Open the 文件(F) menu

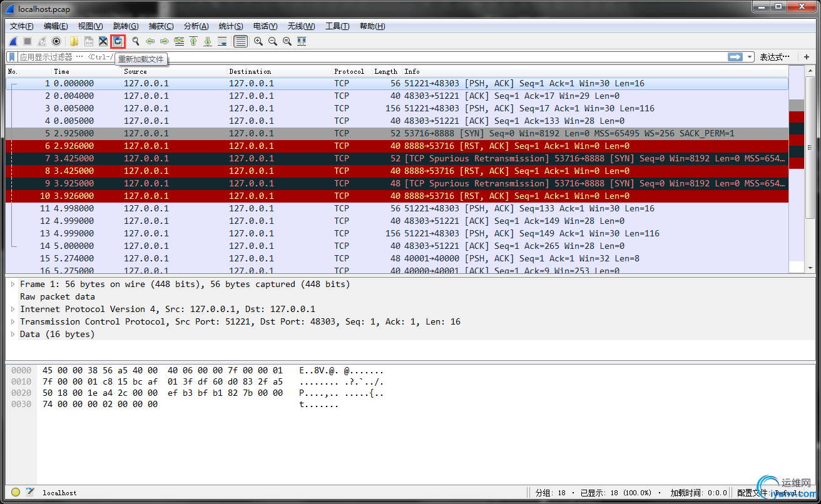[22, 26]
